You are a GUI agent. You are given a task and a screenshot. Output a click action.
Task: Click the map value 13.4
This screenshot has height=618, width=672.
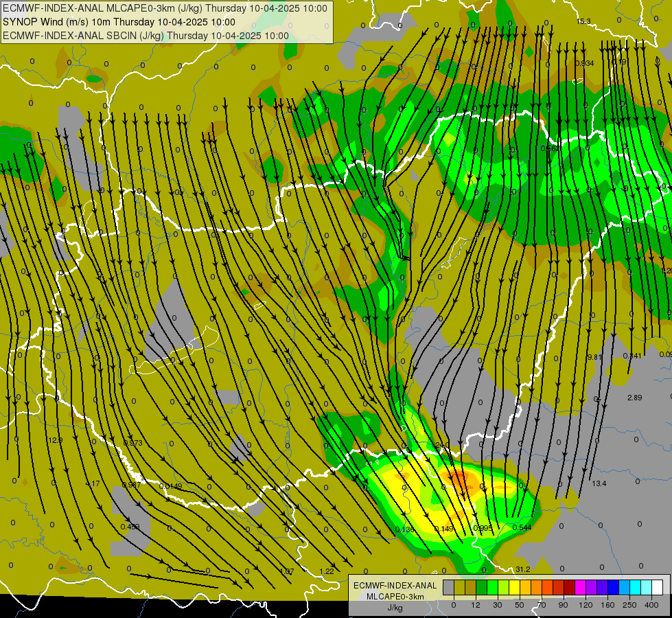pos(599,484)
